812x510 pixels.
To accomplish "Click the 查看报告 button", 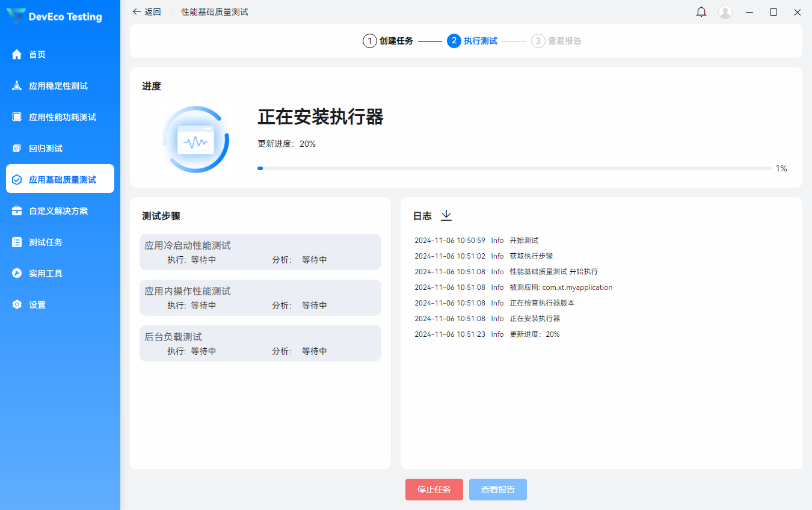I will 498,490.
